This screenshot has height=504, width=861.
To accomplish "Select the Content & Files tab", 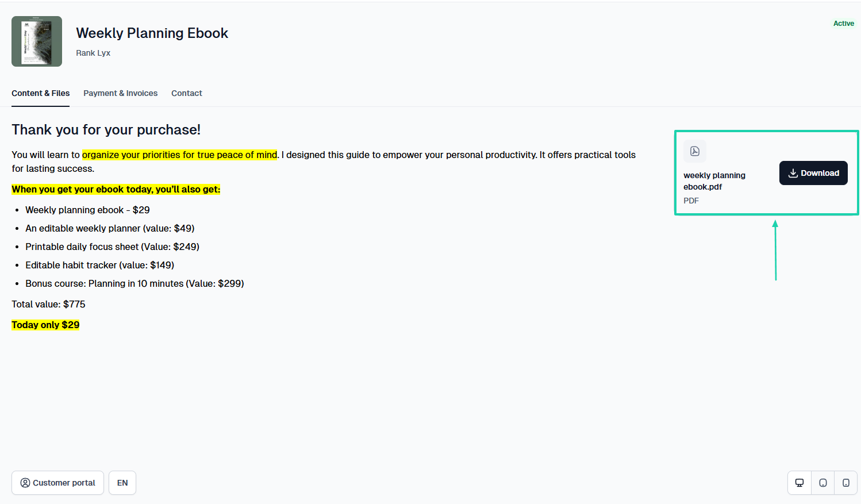I will (x=40, y=93).
